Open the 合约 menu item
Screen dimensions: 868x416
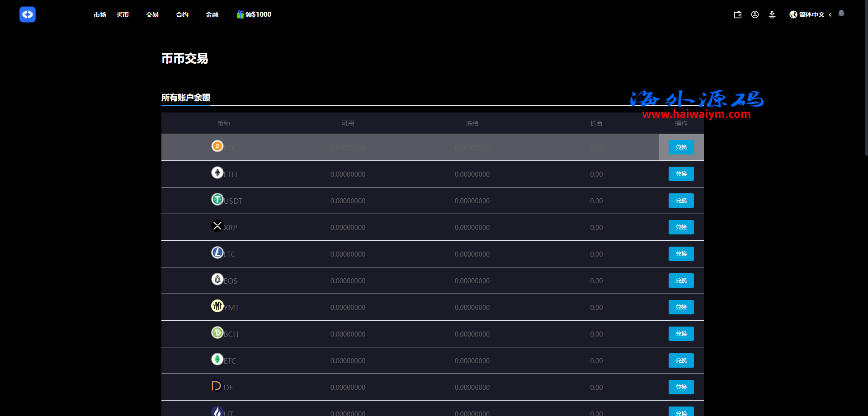click(x=182, y=14)
